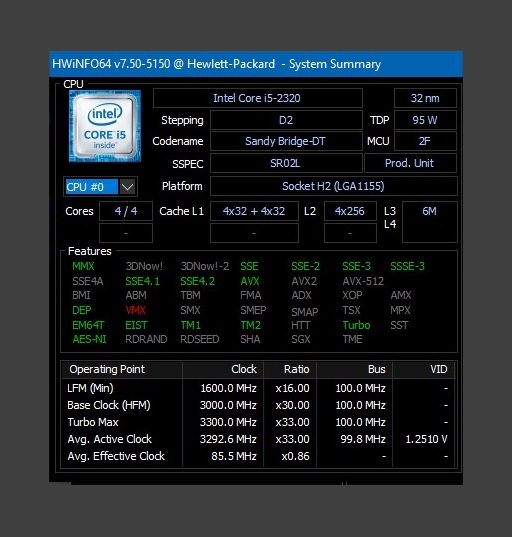
Task: Click the Prod. Unit field
Action: pos(410,163)
